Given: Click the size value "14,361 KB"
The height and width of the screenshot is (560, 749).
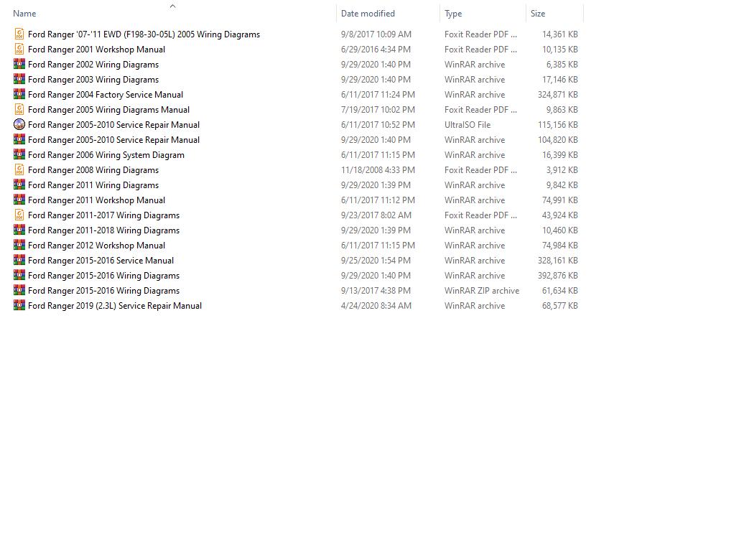Looking at the screenshot, I should tap(560, 34).
